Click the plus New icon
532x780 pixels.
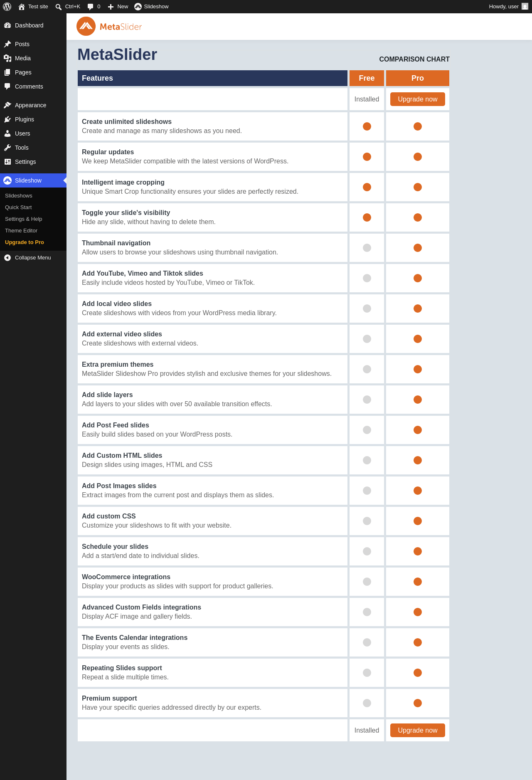[x=111, y=7]
